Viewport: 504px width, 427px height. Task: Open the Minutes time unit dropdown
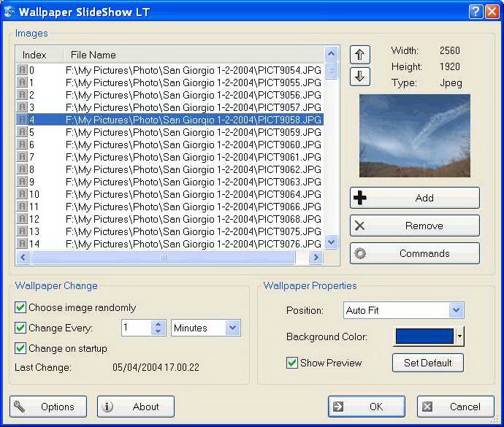(x=233, y=328)
